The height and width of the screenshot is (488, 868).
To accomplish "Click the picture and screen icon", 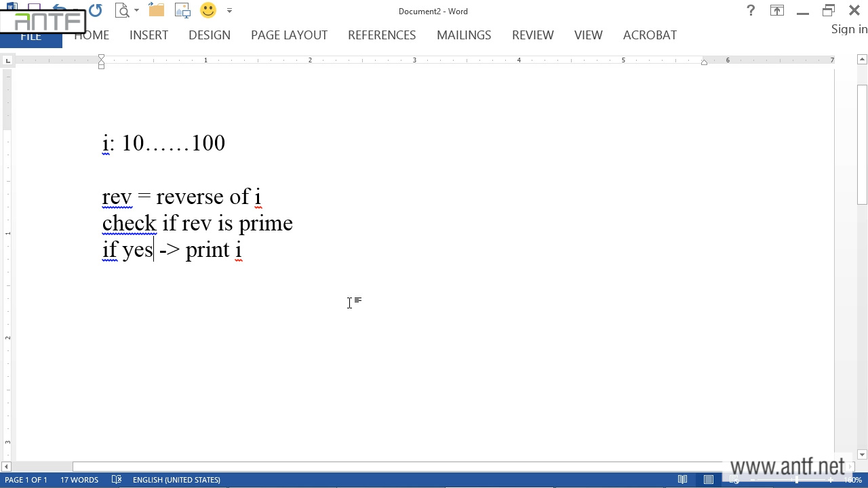I will (182, 11).
